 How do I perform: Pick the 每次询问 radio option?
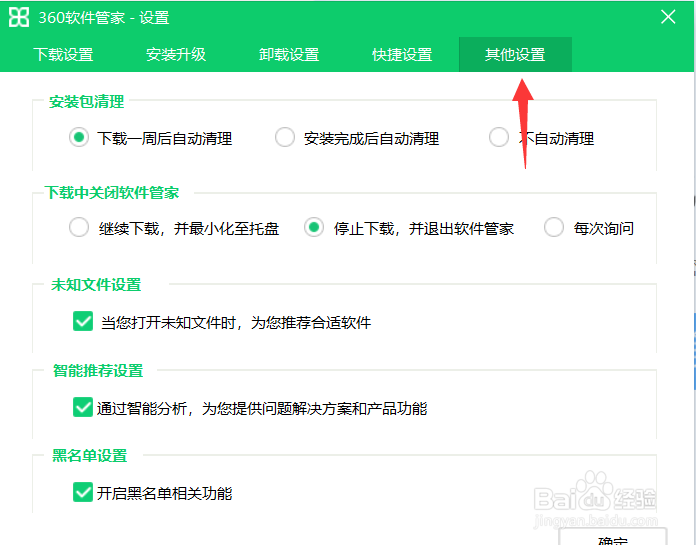click(554, 228)
